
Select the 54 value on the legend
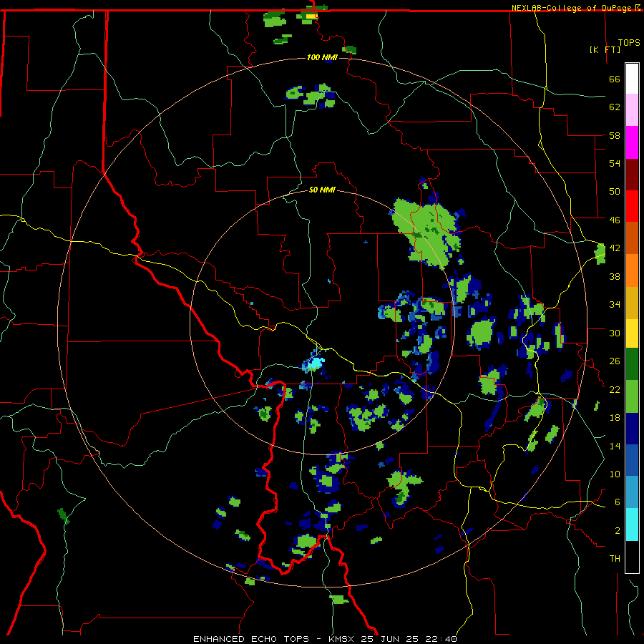[615, 163]
